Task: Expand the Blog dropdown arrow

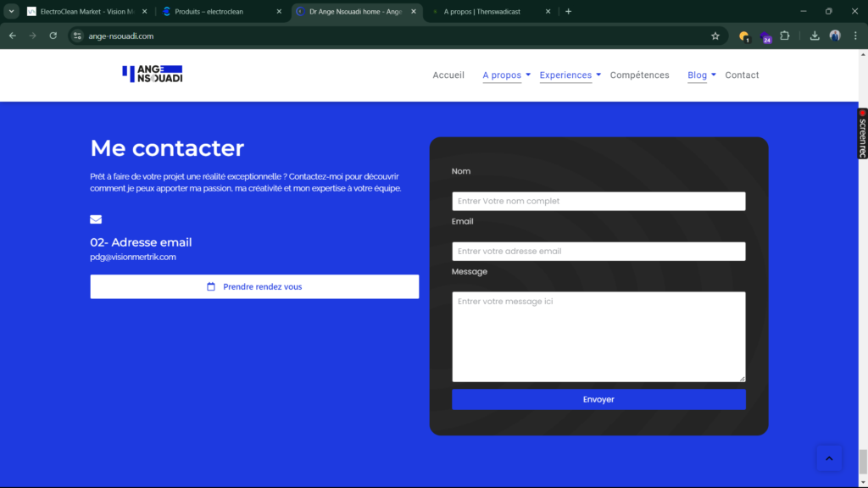Action: point(714,75)
